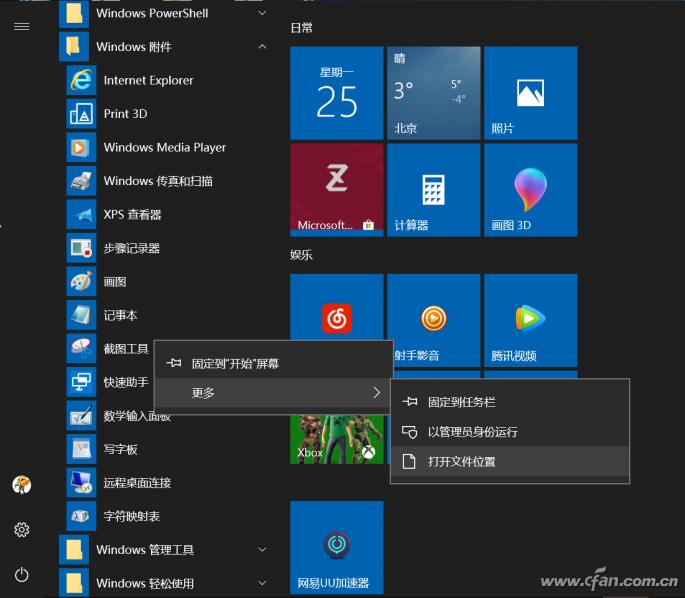The width and height of the screenshot is (685, 598).
Task: Click the Power button icon
Action: click(x=21, y=574)
